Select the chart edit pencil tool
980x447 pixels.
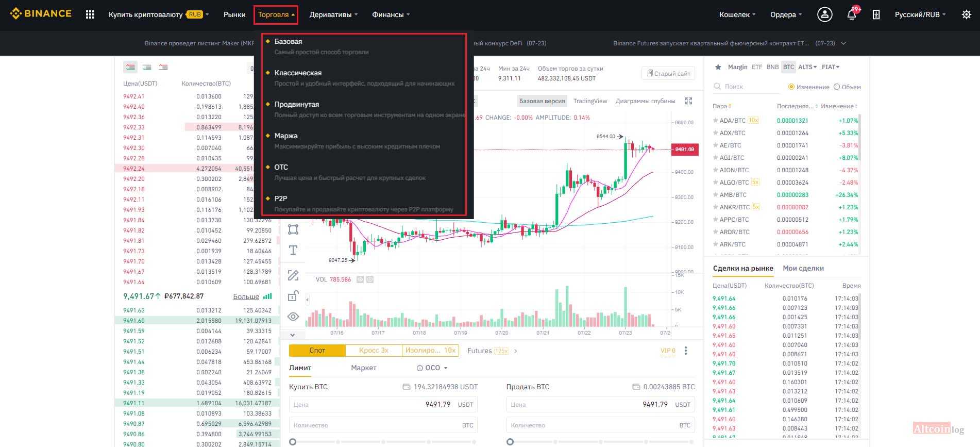click(x=293, y=275)
